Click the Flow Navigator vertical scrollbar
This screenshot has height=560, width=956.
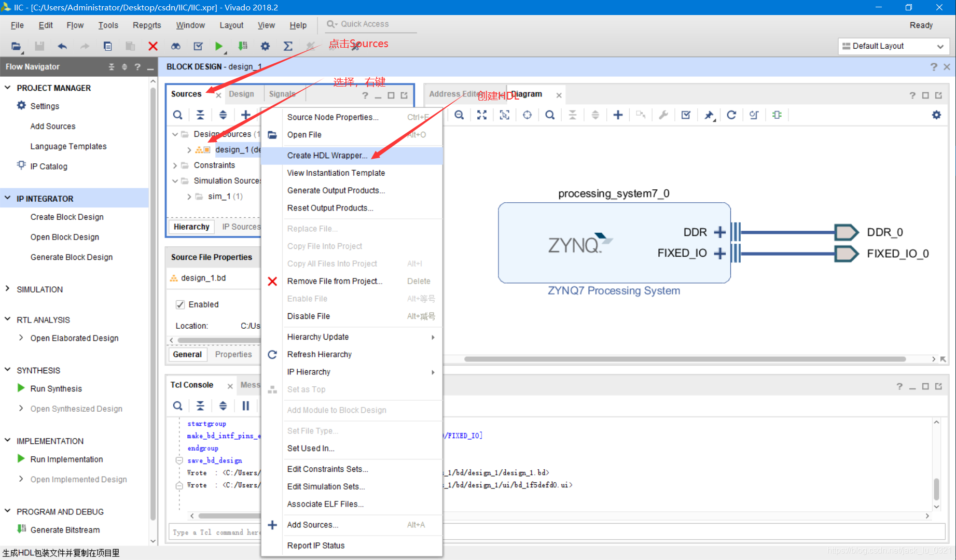(153, 303)
